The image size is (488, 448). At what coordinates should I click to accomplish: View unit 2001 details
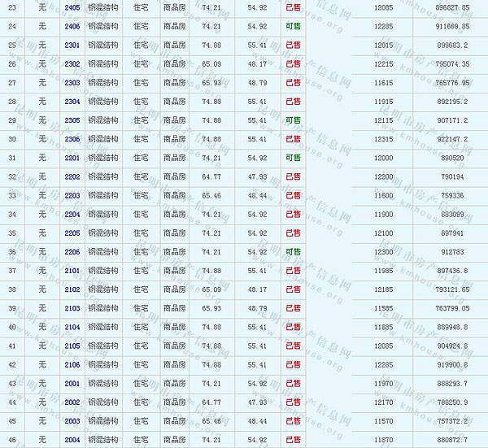72,383
